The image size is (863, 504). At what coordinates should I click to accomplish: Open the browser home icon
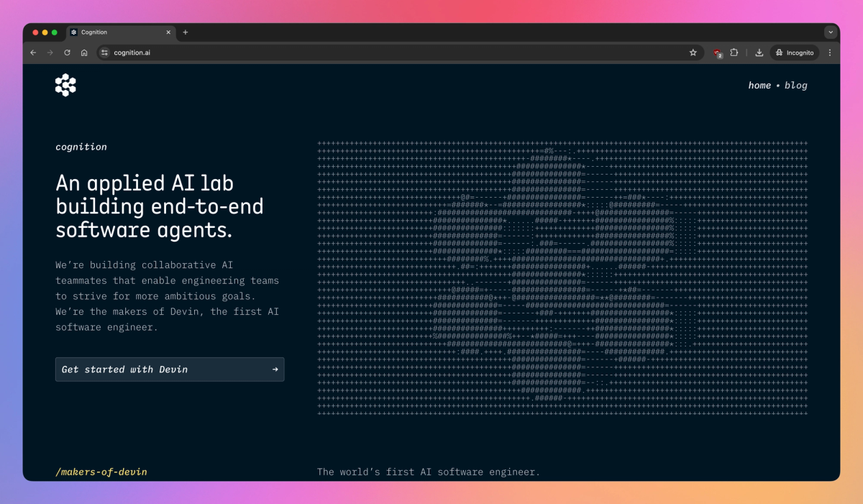click(x=84, y=52)
